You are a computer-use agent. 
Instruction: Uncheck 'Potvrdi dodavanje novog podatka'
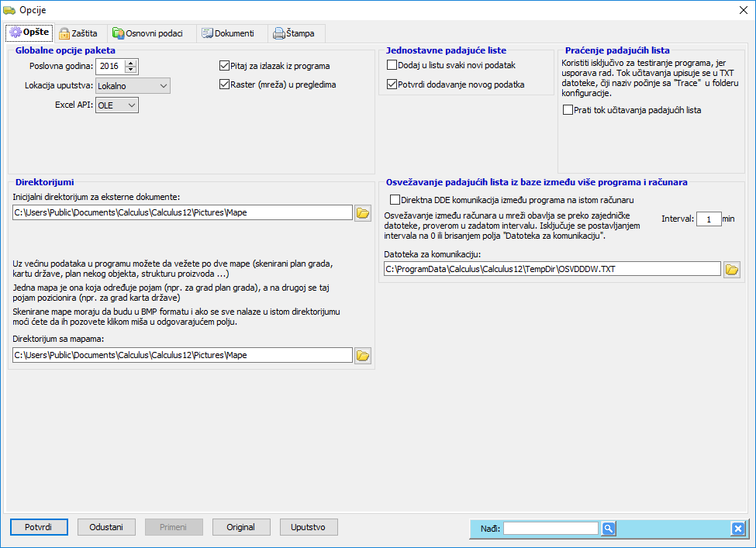click(392, 84)
